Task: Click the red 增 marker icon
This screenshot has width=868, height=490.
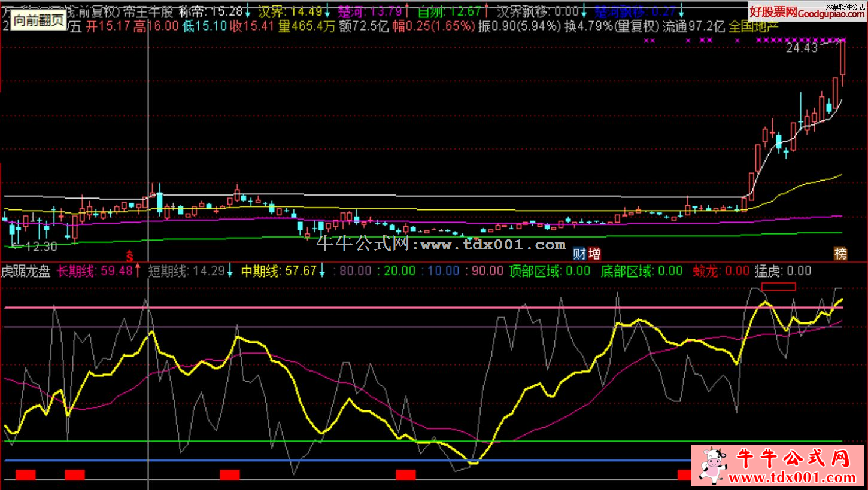Action: click(x=594, y=254)
